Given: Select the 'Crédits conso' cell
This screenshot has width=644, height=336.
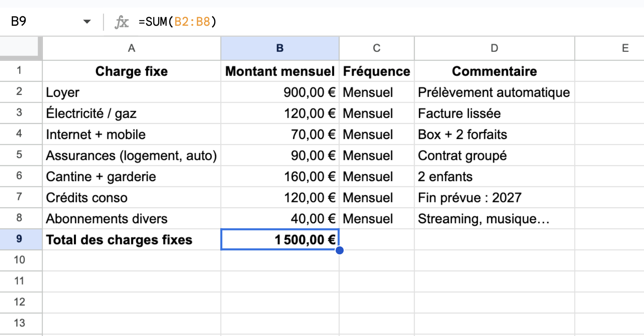Looking at the screenshot, I should [132, 197].
